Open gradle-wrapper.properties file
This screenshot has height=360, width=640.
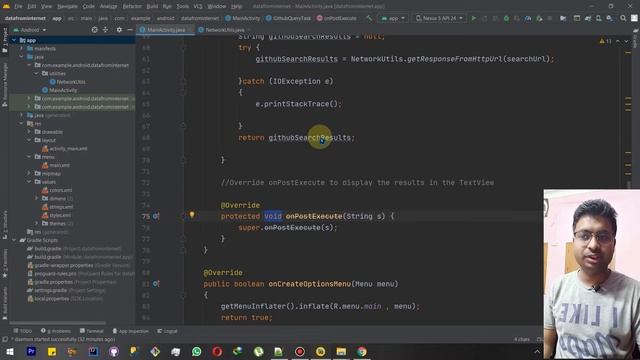[63, 265]
